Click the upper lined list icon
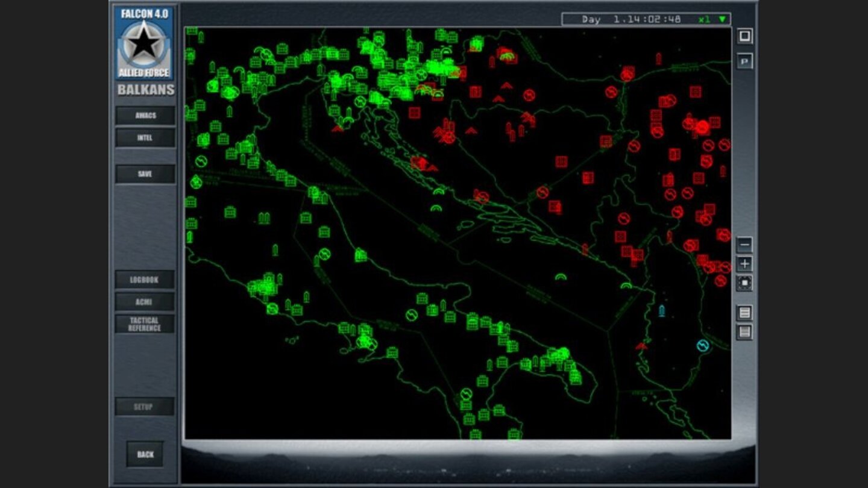Viewport: 868px width, 488px height. 745,313
